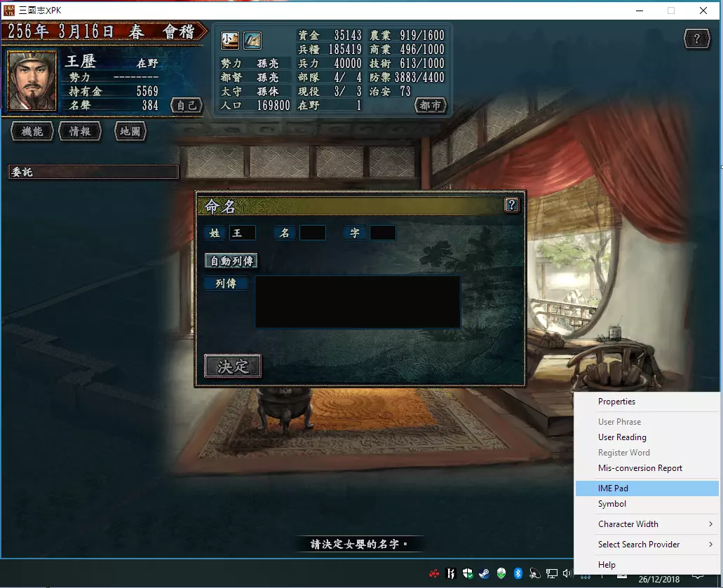Viewport: 723px width, 588px height.
Task: Click Help in the IME menu
Action: pos(647,564)
